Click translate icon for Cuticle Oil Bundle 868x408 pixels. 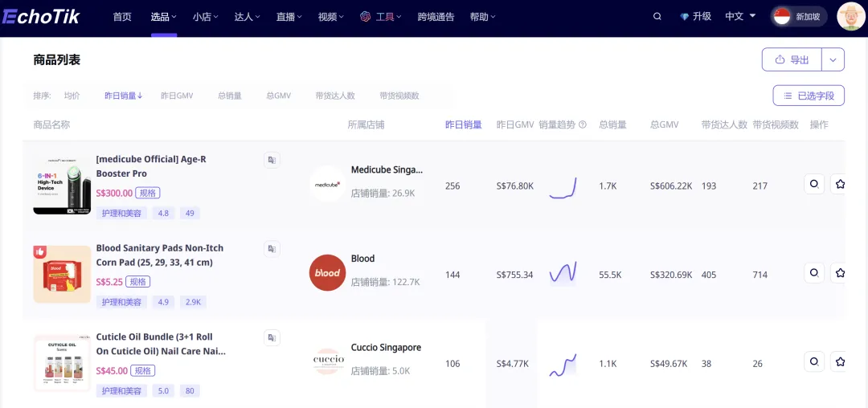pyautogui.click(x=272, y=338)
